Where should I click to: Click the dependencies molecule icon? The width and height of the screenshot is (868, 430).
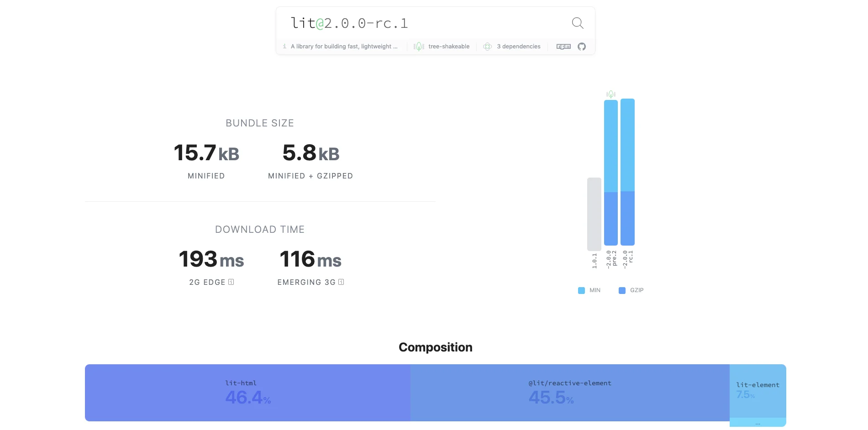click(x=487, y=46)
